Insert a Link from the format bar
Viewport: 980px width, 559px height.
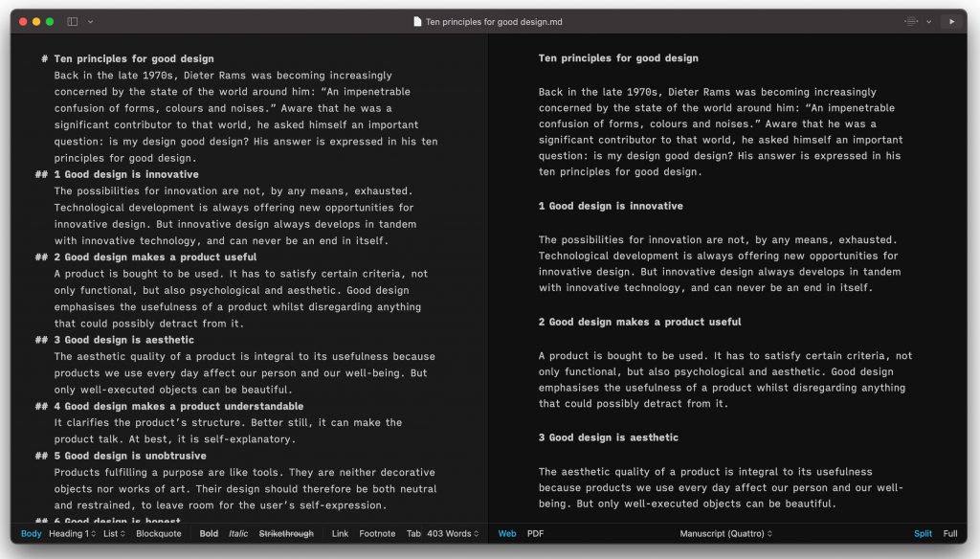(340, 533)
